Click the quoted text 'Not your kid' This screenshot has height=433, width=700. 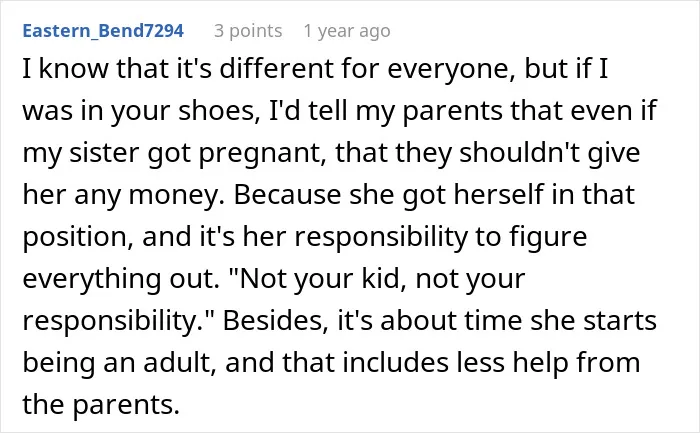319,279
